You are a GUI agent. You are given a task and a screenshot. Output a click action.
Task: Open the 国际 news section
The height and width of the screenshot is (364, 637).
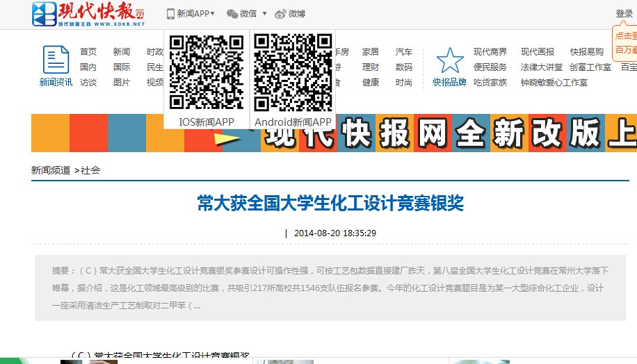122,67
